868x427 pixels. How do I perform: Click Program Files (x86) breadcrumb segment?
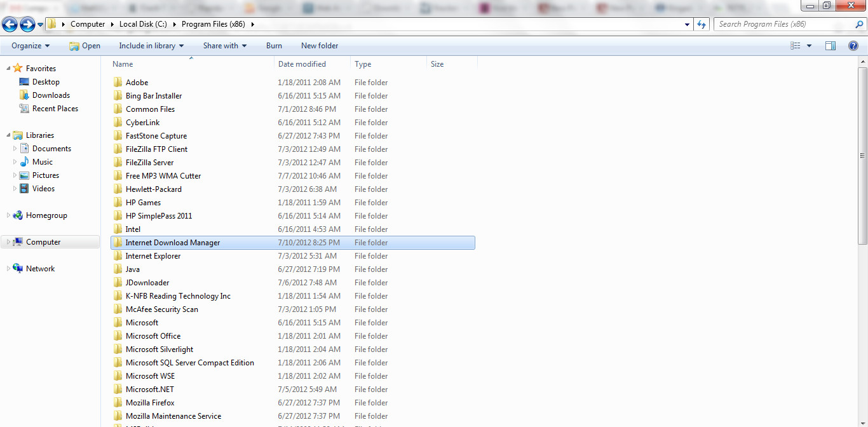[x=214, y=24]
